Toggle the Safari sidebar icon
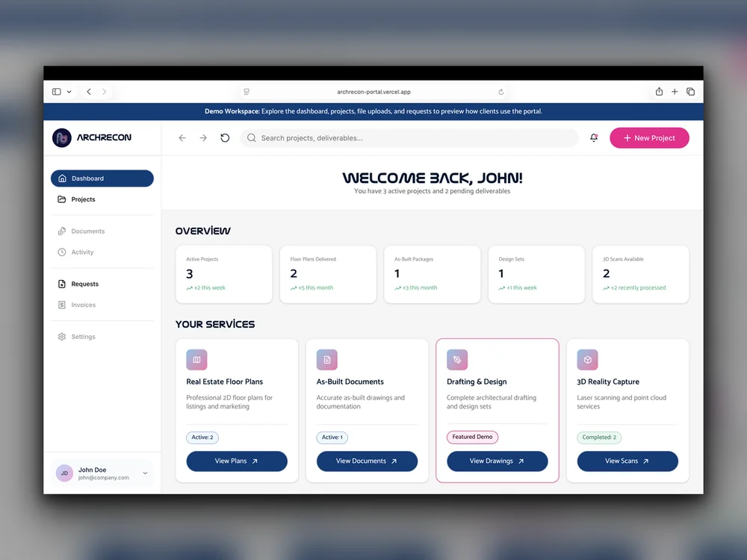The width and height of the screenshot is (747, 560). point(57,91)
